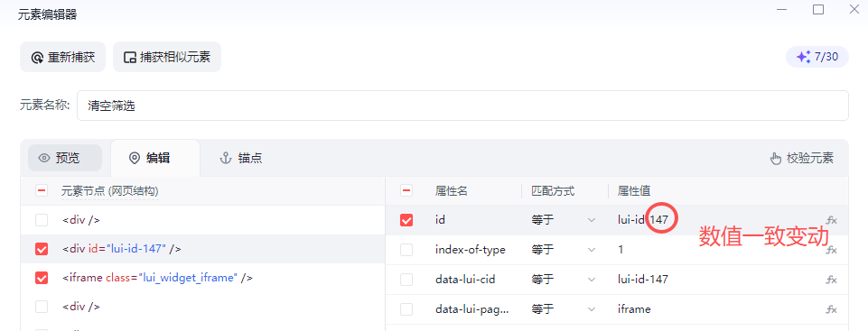Switch to the 预览 tab
The height and width of the screenshot is (331, 868).
[x=65, y=158]
